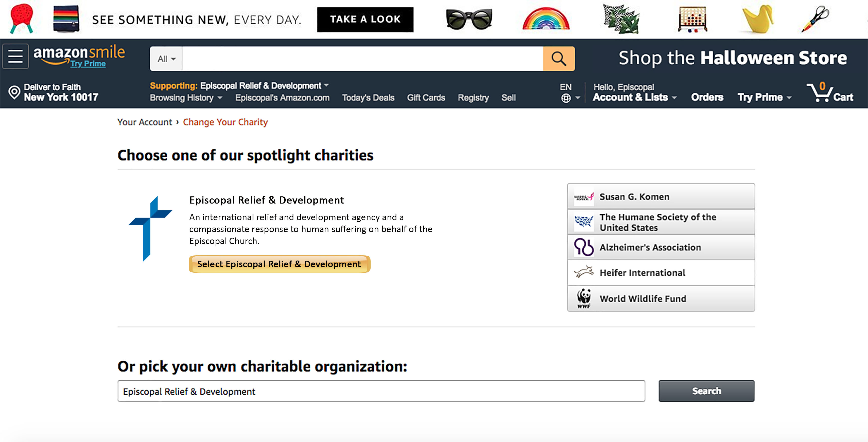
Task: Click the Episcopal Relief & Development heading
Action: point(266,200)
